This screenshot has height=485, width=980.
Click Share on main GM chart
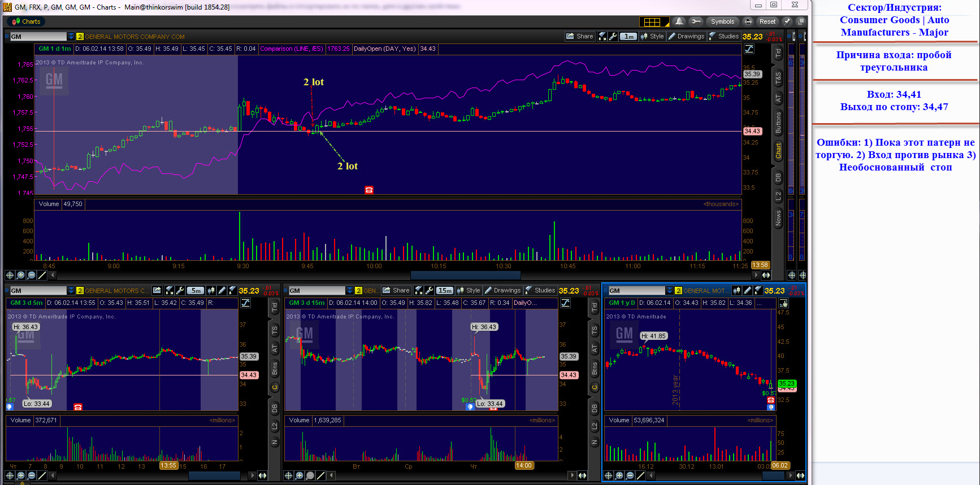pyautogui.click(x=580, y=36)
